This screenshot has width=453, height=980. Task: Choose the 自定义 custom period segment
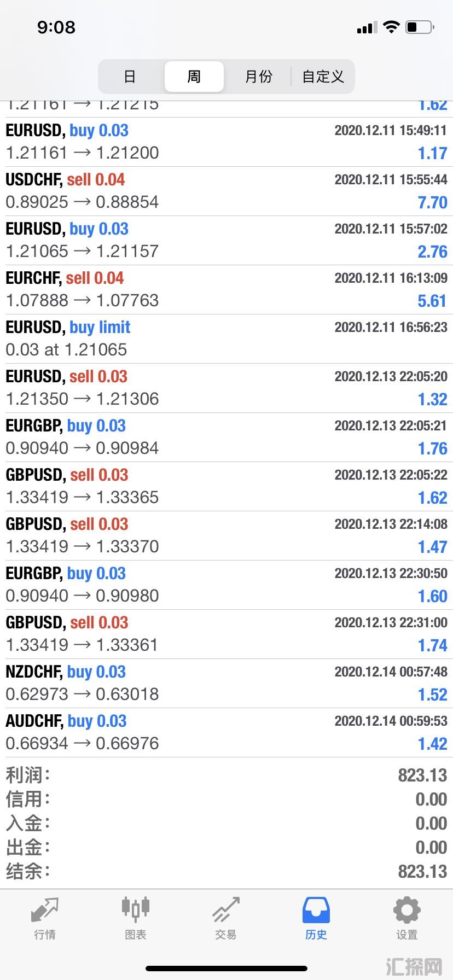point(323,77)
